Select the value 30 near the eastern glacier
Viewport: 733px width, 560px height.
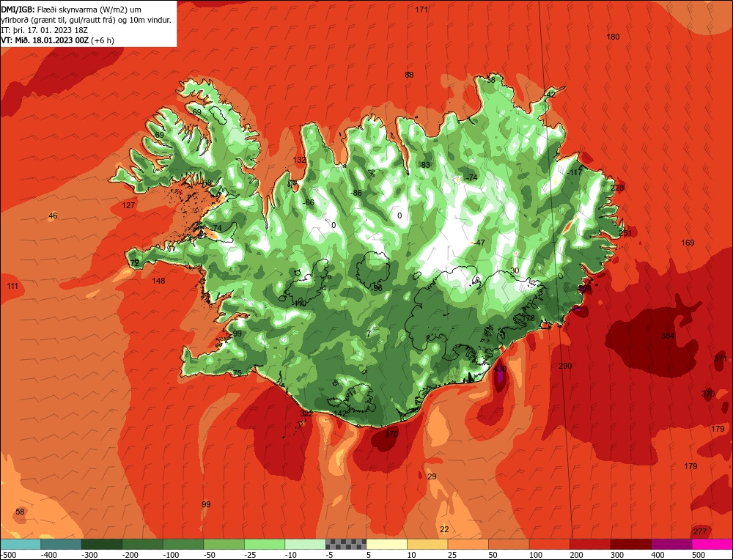(x=515, y=270)
